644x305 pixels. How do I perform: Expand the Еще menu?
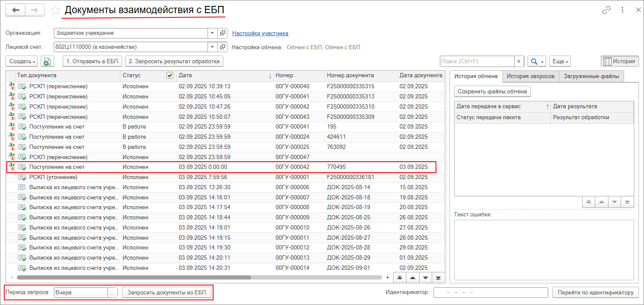click(560, 62)
